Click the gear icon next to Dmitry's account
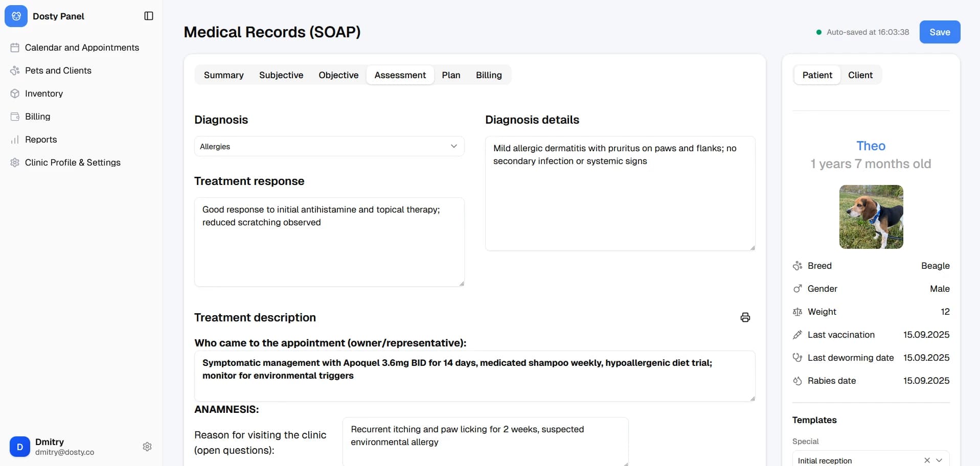The width and height of the screenshot is (980, 466). pos(147,447)
